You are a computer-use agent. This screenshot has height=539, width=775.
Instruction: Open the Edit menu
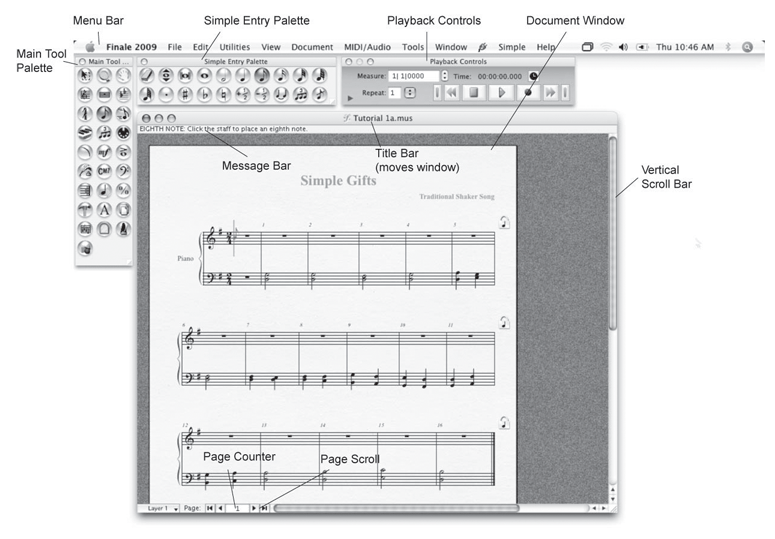click(200, 47)
